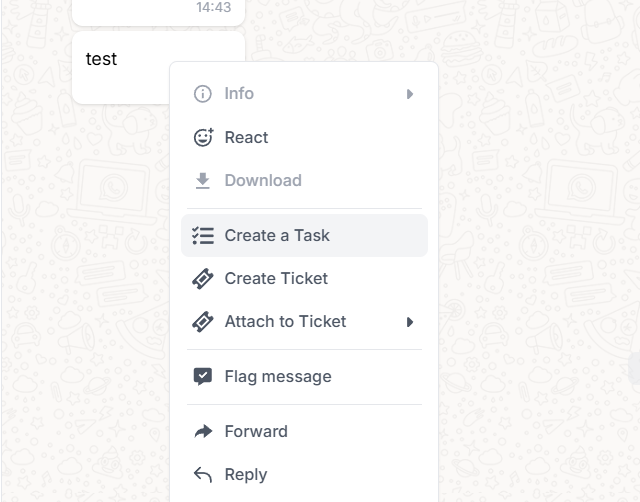The height and width of the screenshot is (502, 640).
Task: Click the Reply arrow icon
Action: point(202,475)
